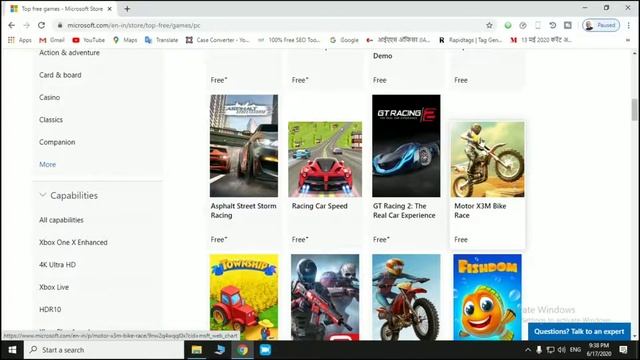Open Chrome three-dot menu
This screenshot has width=640, height=360.
(x=629, y=25)
